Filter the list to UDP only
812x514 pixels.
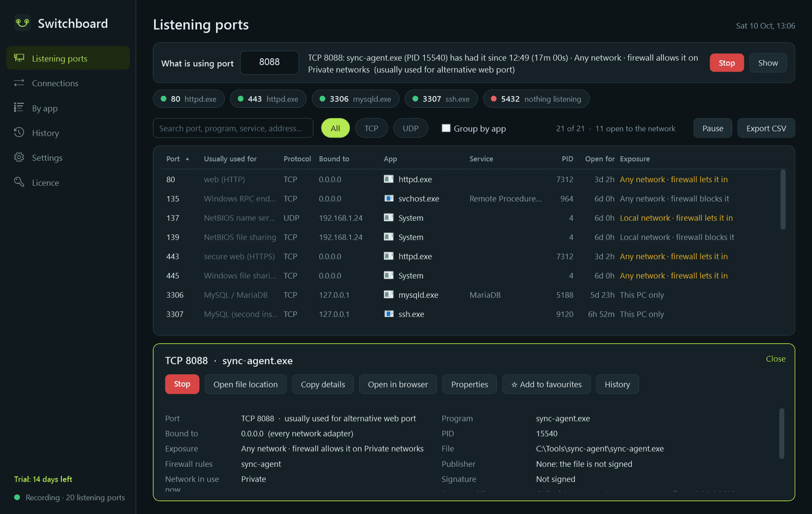pyautogui.click(x=411, y=128)
